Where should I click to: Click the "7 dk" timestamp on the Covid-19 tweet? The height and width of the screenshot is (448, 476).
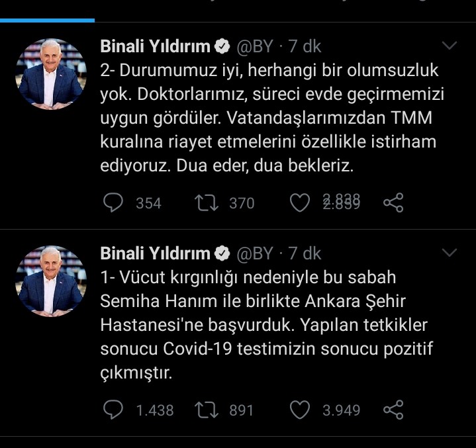click(x=305, y=253)
